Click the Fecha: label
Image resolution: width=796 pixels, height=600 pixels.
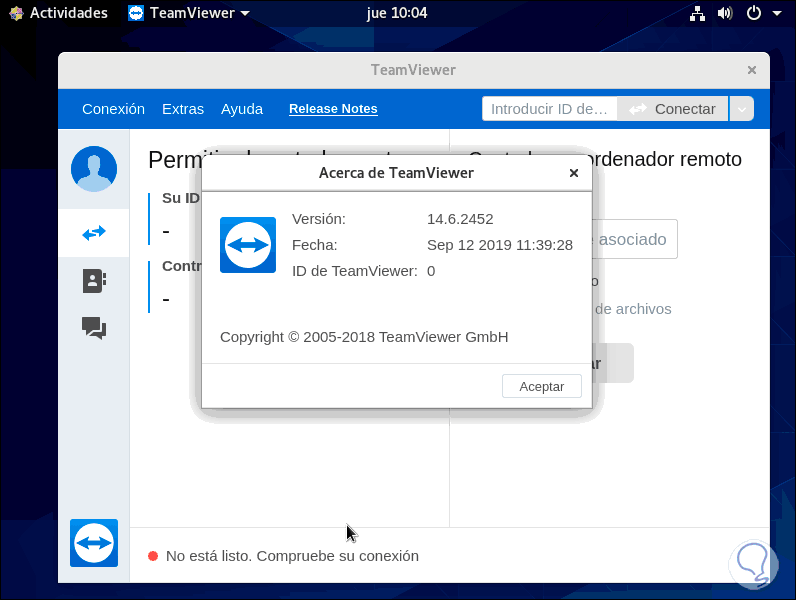coord(315,245)
